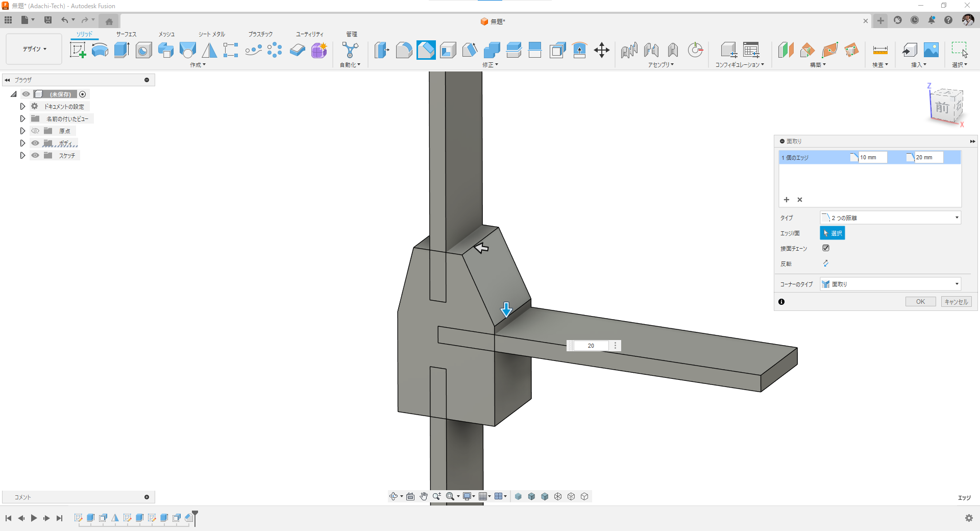Expand the ドキュメントの設定 tree node
The height and width of the screenshot is (531, 980).
point(22,107)
